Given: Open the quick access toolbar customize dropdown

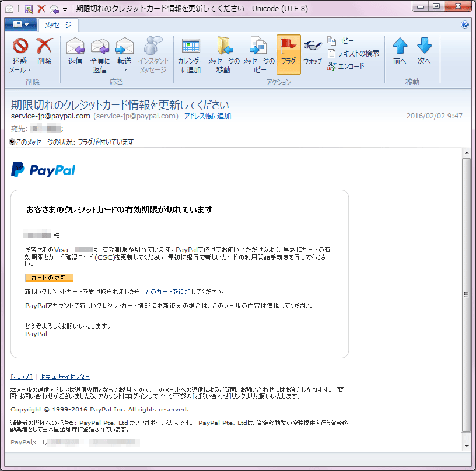Looking at the screenshot, I should 65,10.
